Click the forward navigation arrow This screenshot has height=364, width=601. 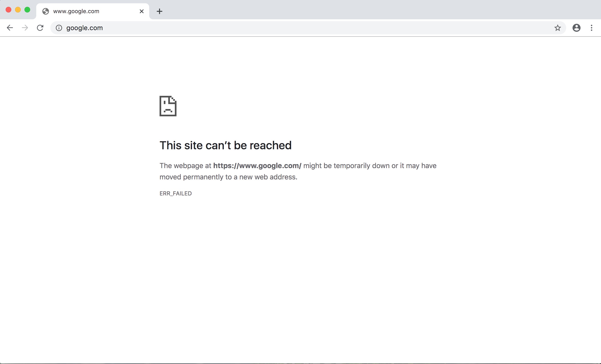click(25, 28)
